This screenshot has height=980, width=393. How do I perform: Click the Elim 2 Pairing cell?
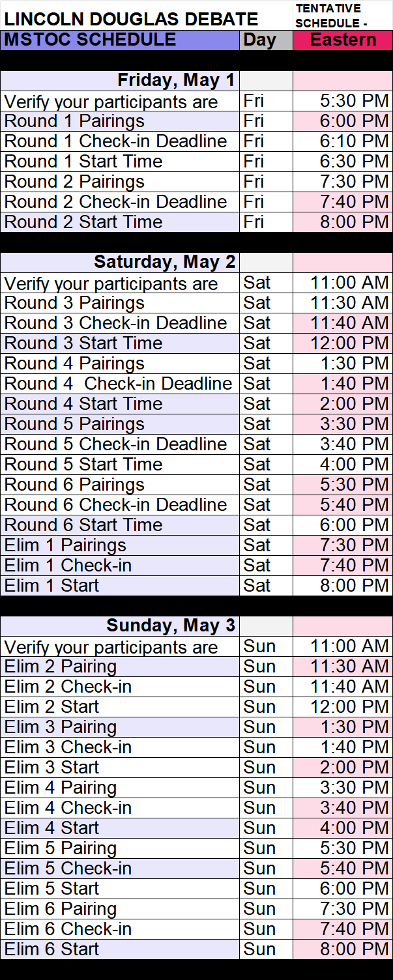pos(120,667)
